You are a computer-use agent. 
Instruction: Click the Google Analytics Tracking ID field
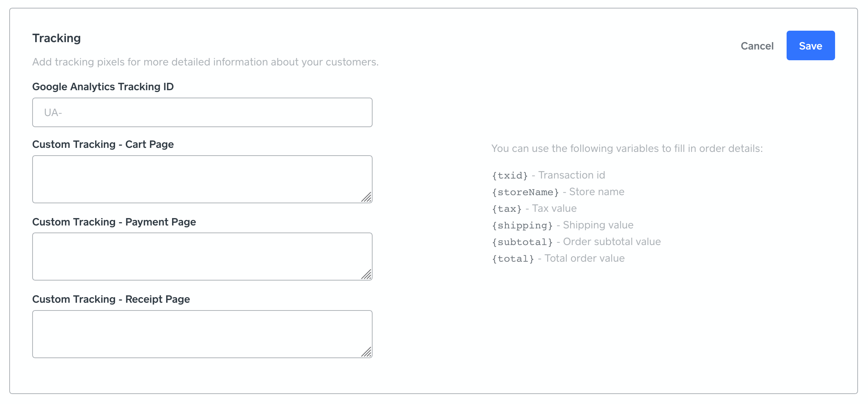202,112
